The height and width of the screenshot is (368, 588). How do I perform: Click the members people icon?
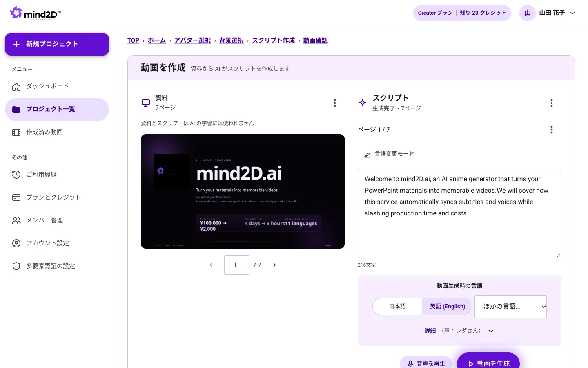coord(16,220)
